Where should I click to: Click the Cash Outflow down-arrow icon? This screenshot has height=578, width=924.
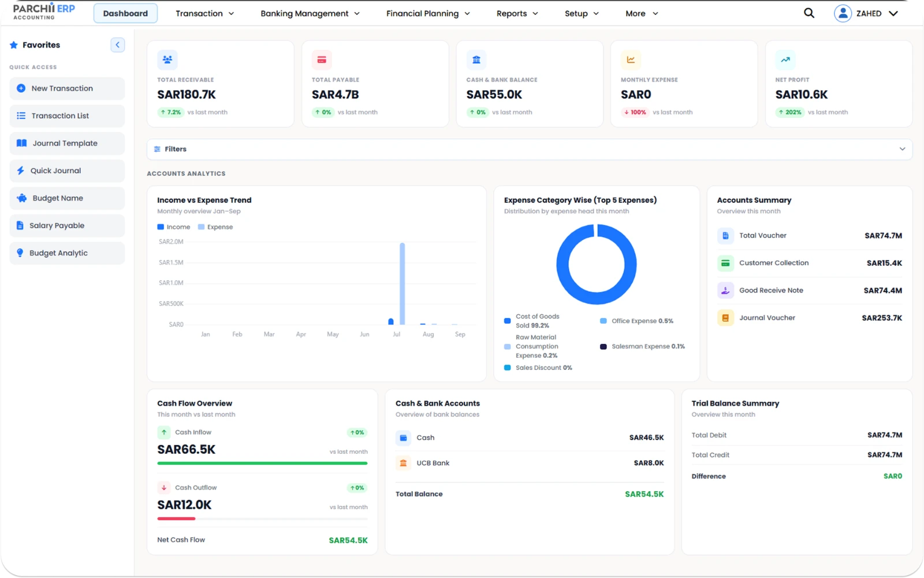(164, 488)
